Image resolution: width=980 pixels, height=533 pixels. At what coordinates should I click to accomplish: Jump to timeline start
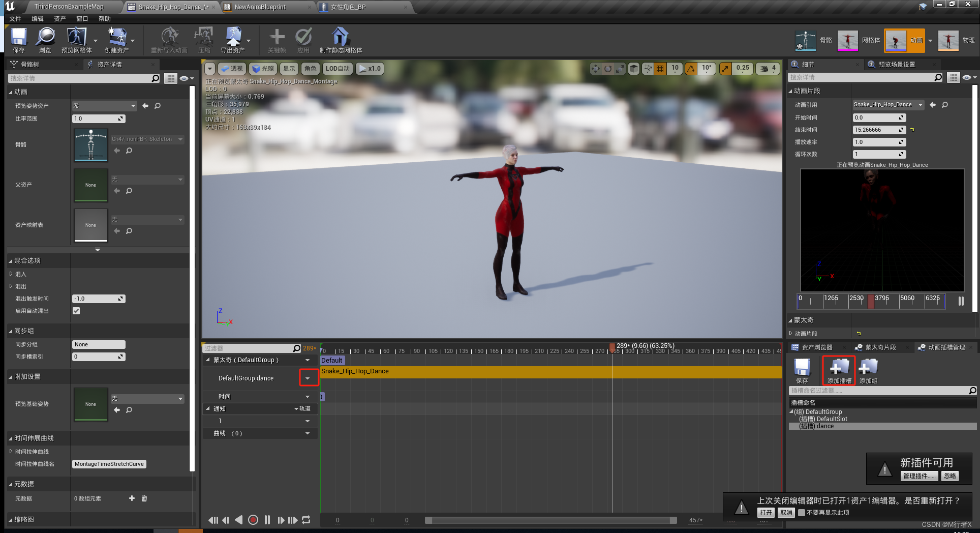click(213, 520)
